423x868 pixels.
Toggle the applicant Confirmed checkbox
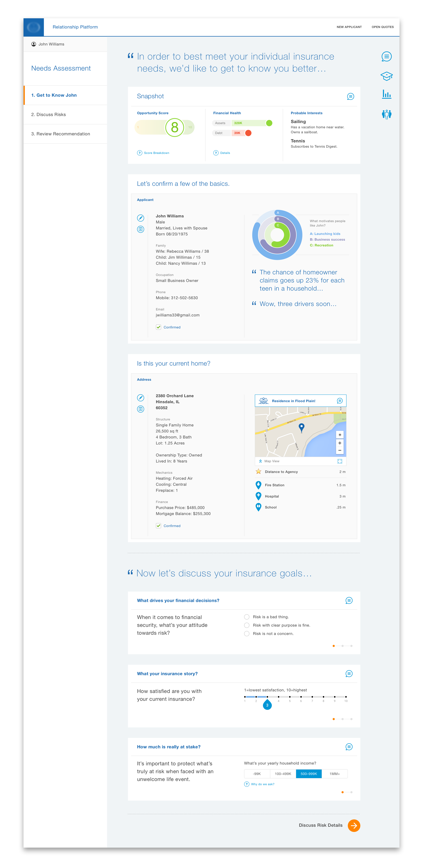coord(158,327)
